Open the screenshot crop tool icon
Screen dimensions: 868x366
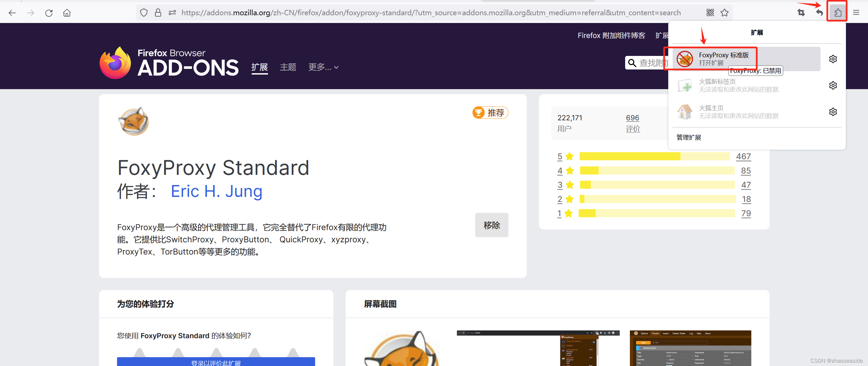pyautogui.click(x=801, y=13)
